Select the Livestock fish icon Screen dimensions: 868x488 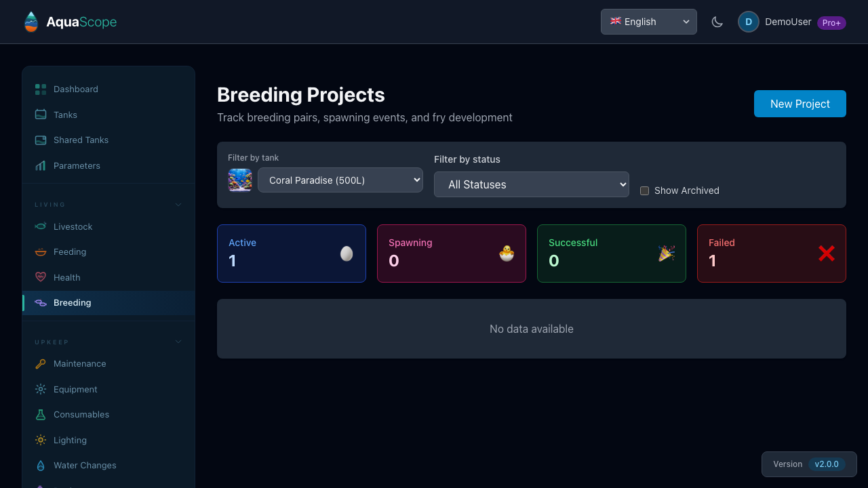click(x=41, y=226)
